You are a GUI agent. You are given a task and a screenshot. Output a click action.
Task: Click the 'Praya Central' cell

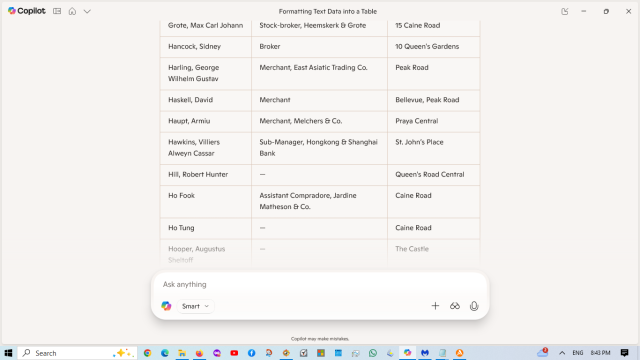pos(433,121)
